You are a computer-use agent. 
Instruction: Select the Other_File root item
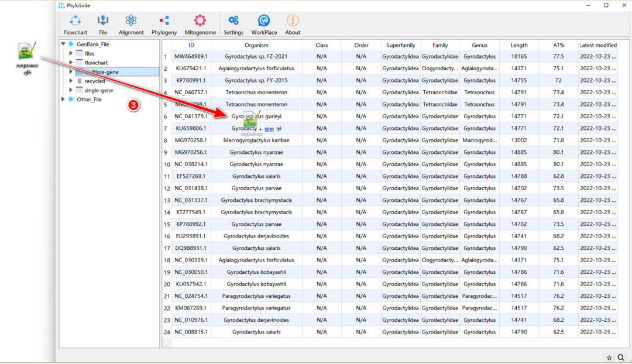click(89, 99)
